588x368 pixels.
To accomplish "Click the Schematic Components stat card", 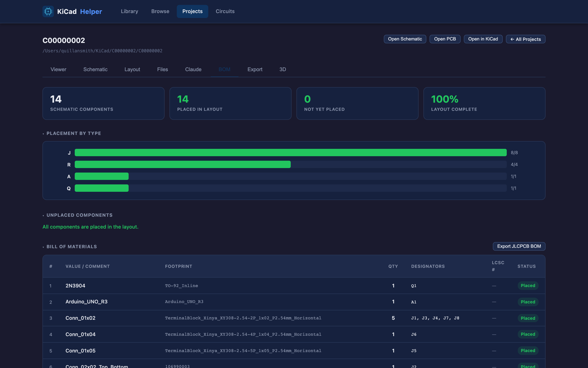I will click(104, 103).
